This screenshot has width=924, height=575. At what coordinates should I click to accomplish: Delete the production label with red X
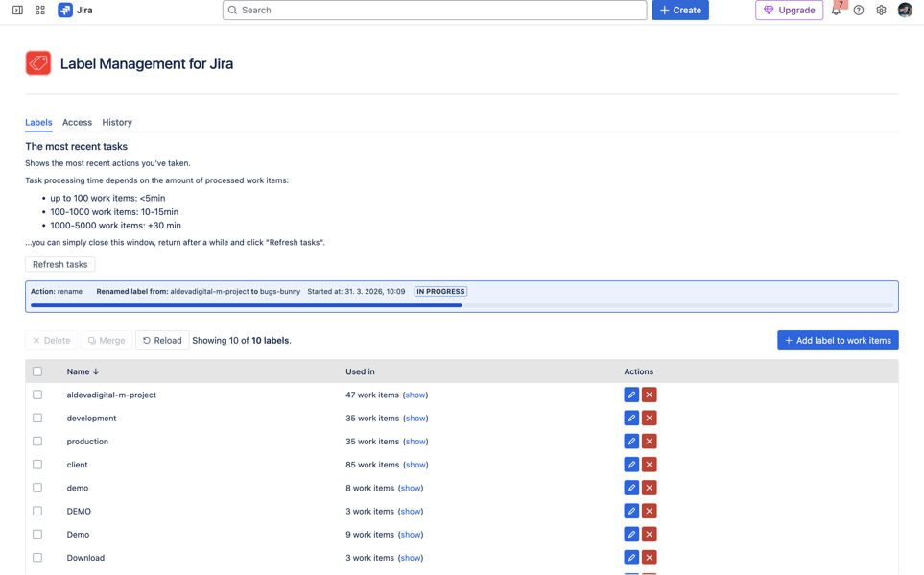[650, 442]
